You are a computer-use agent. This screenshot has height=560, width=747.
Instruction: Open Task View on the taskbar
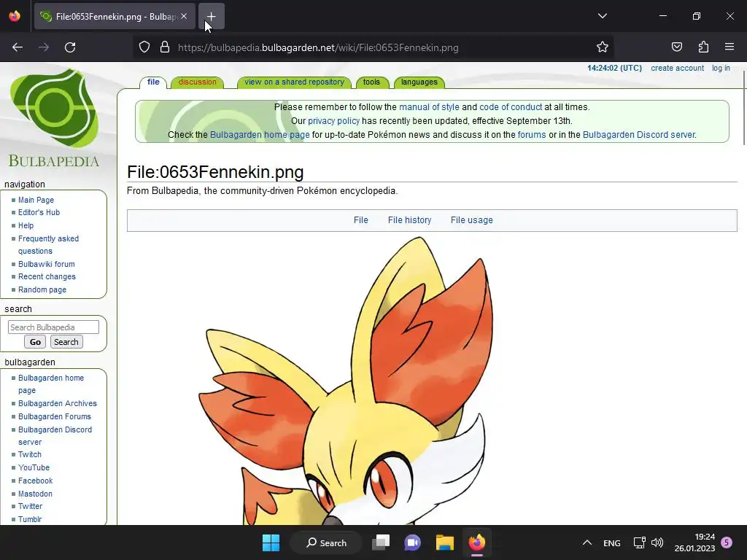tap(381, 542)
